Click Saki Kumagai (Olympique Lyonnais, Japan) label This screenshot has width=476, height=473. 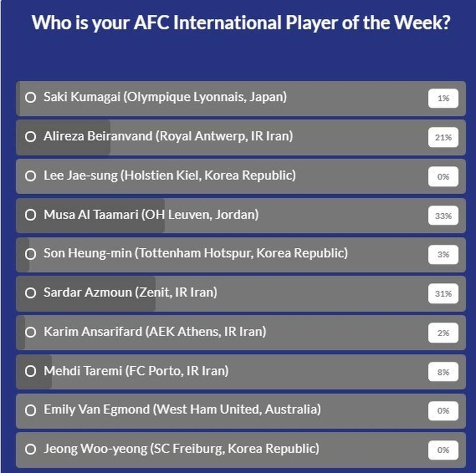point(165,97)
